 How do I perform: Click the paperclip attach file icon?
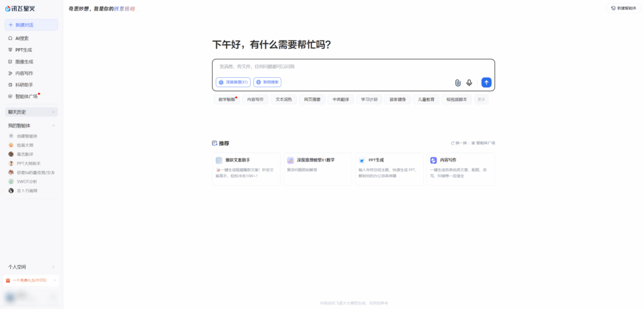[x=458, y=82]
